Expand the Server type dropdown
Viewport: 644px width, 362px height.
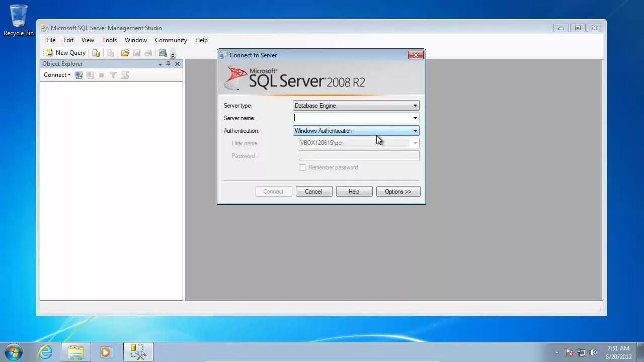pyautogui.click(x=415, y=106)
